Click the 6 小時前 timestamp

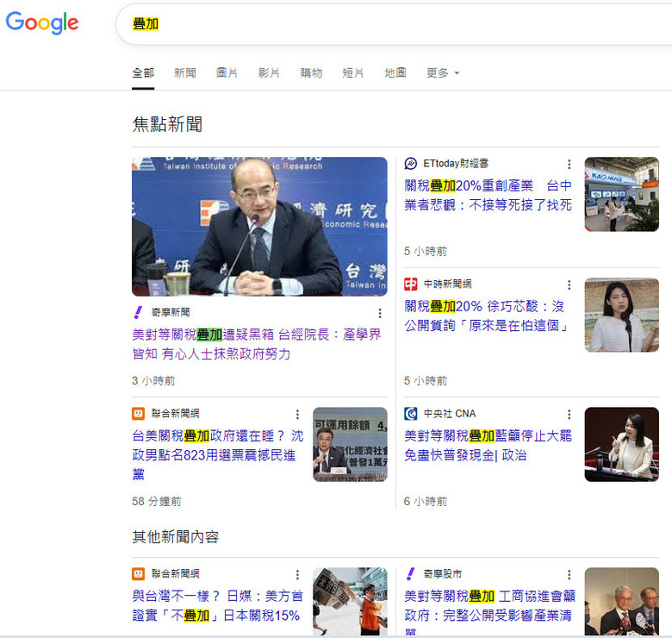(426, 501)
